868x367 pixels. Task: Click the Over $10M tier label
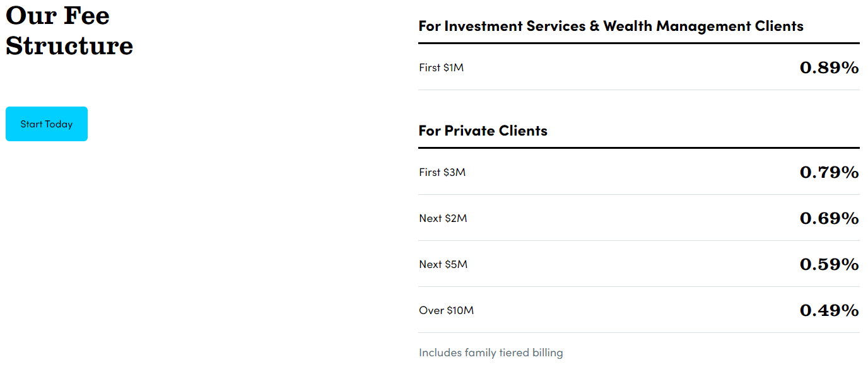tap(446, 310)
